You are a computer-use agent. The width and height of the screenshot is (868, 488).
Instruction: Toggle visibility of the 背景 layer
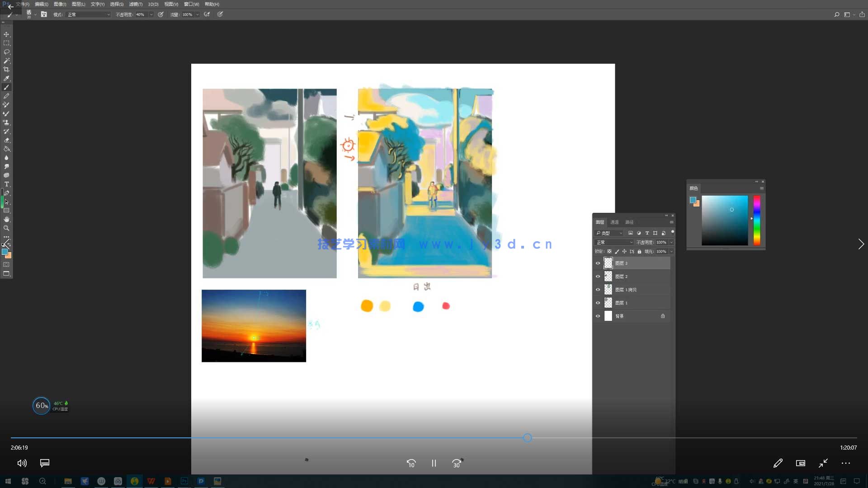click(598, 316)
